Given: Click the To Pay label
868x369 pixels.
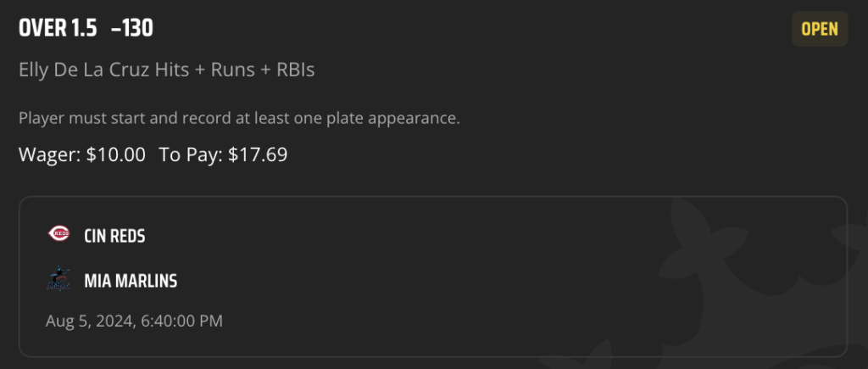Looking at the screenshot, I should coord(191,154).
